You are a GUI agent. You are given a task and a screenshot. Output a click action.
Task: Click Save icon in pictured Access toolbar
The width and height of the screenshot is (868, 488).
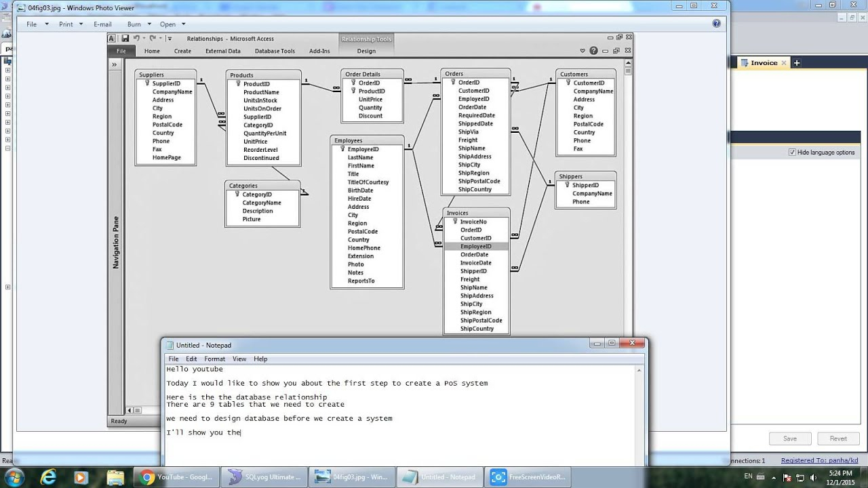pyautogui.click(x=125, y=39)
